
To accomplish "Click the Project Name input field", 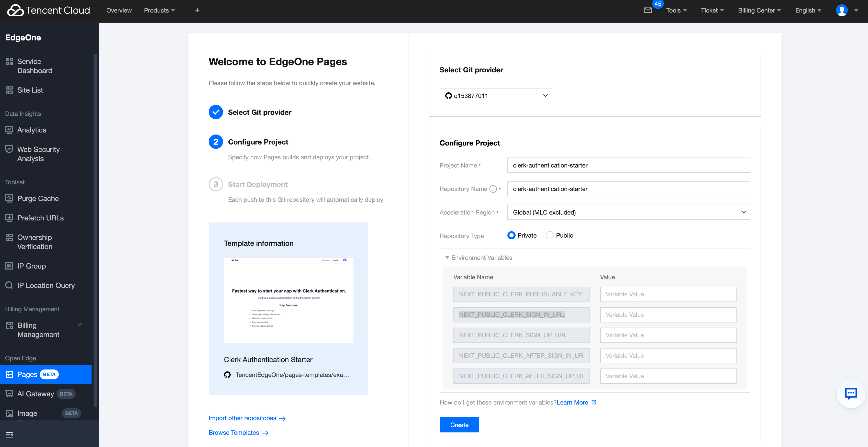I will pos(628,165).
